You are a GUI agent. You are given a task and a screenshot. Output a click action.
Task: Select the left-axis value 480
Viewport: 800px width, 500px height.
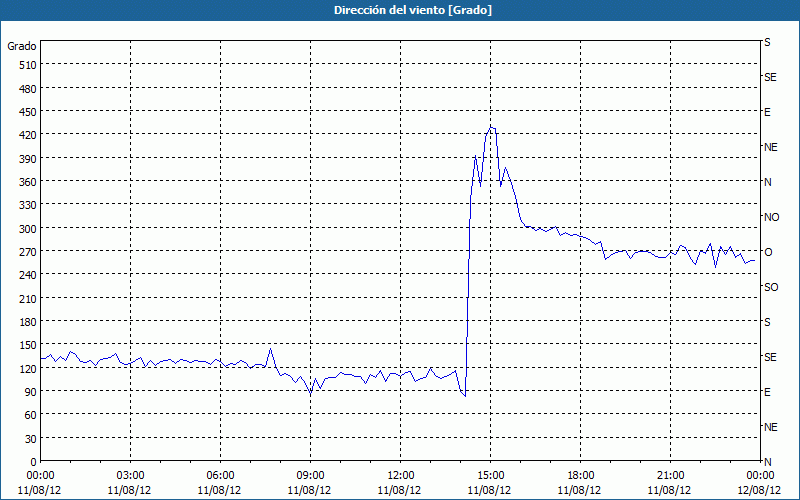[28, 89]
